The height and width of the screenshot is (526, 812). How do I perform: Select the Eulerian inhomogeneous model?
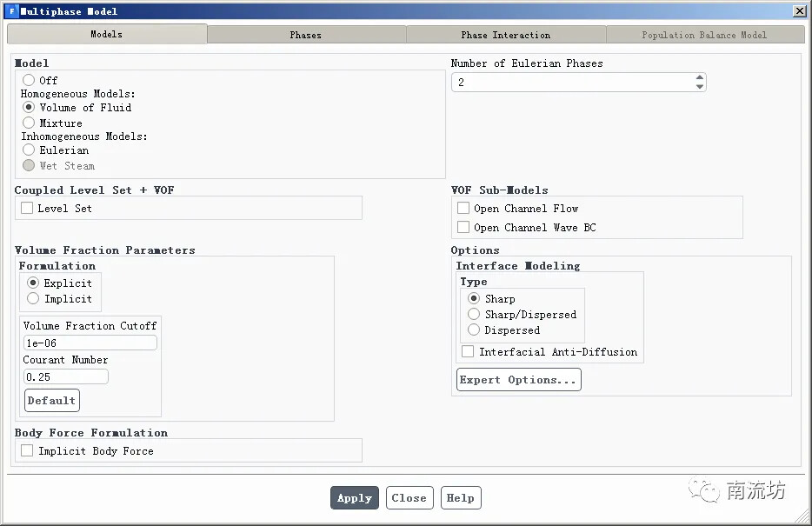tap(29, 150)
